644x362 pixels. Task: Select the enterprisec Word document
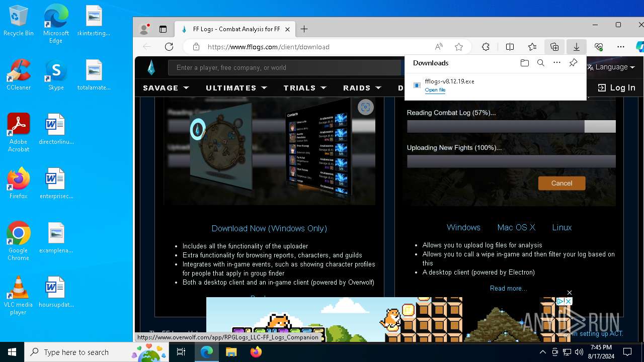click(56, 183)
